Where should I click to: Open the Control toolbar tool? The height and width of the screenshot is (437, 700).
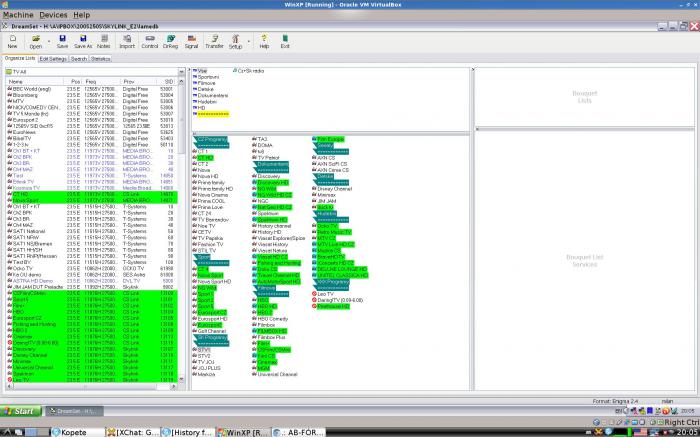[150, 42]
